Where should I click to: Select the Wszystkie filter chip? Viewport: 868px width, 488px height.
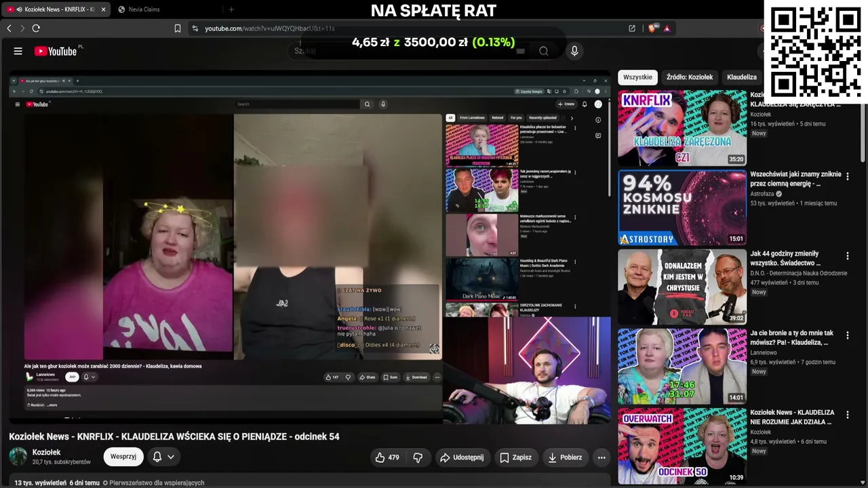637,77
